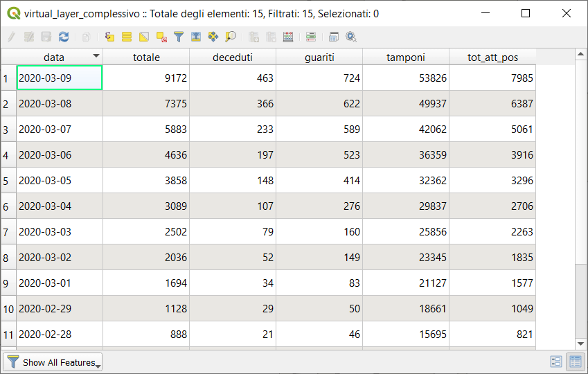
Task: Expand Show All Features filter dropdown
Action: [53, 362]
